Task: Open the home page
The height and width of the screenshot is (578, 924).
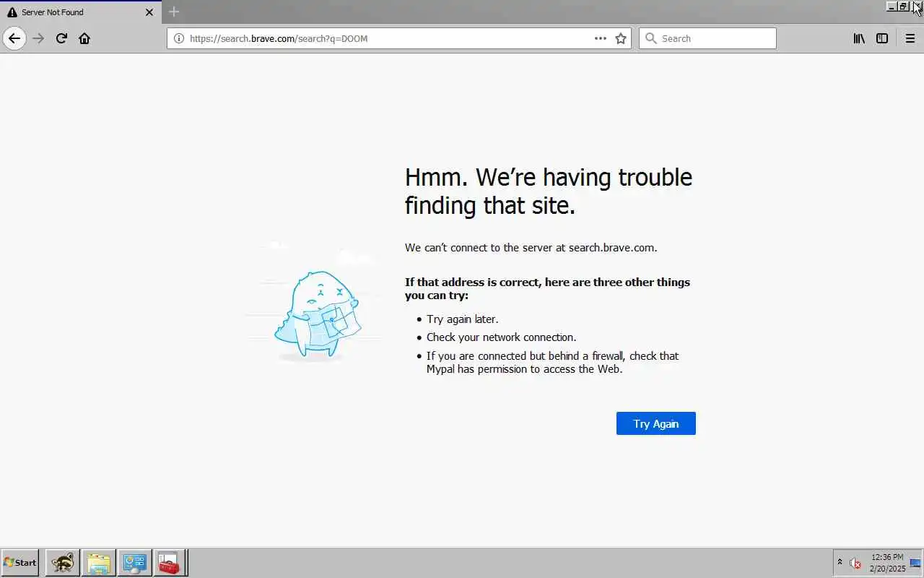Action: tap(84, 38)
